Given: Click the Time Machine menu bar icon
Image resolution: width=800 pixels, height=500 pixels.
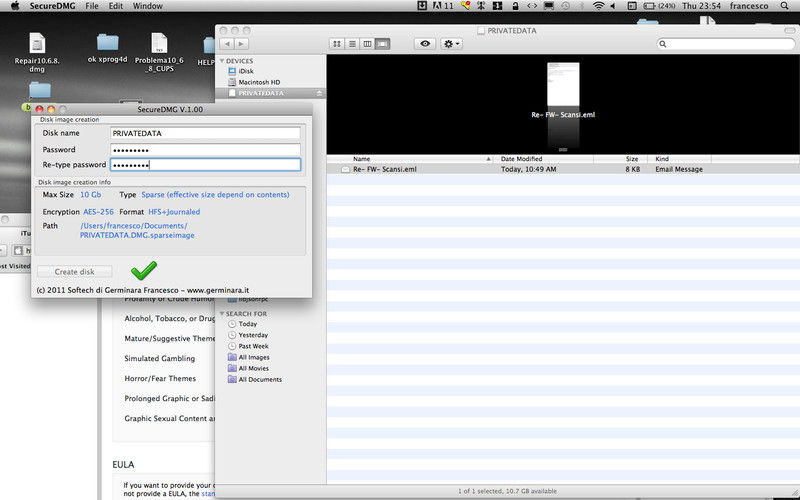Looking at the screenshot, I should pos(565,6).
